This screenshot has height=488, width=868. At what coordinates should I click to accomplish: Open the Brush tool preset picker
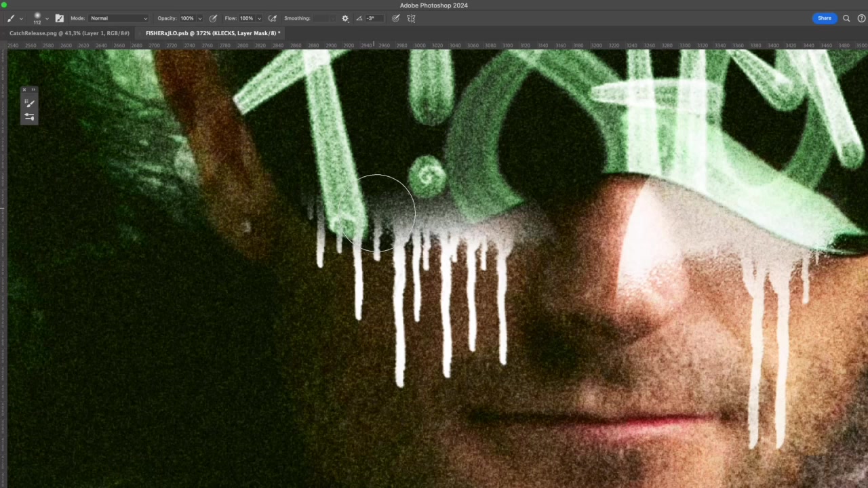[x=12, y=18]
